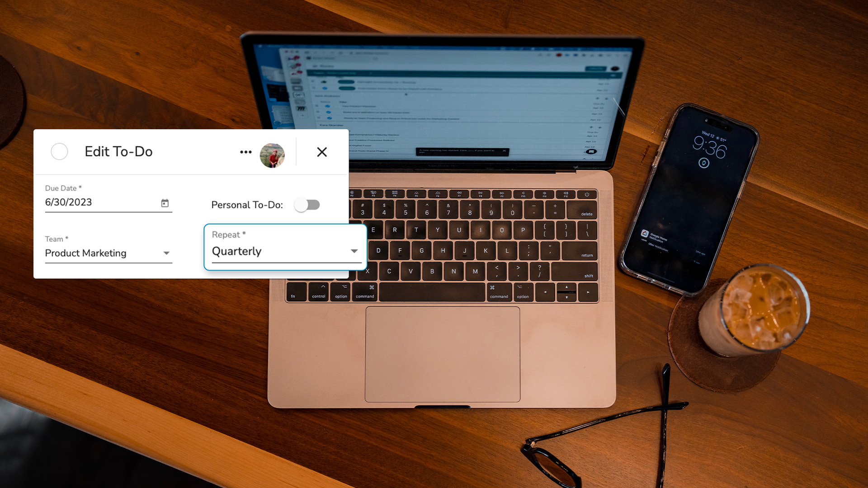Toggle the Personal To-Do switch
This screenshot has height=488, width=868.
click(x=307, y=205)
